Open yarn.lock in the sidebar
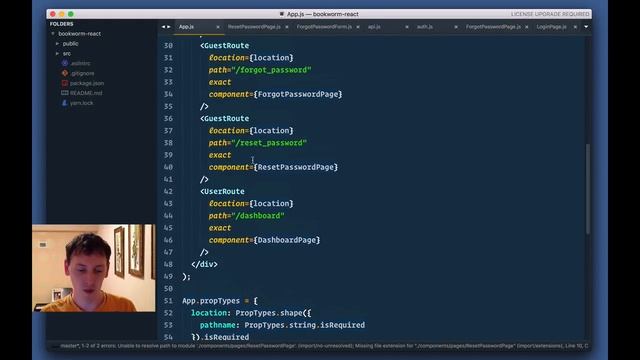 point(81,103)
